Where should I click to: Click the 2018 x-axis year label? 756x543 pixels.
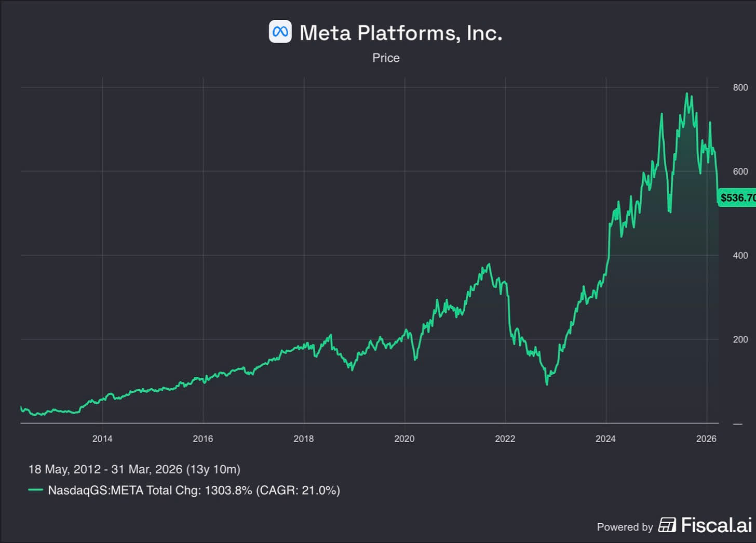pyautogui.click(x=304, y=439)
